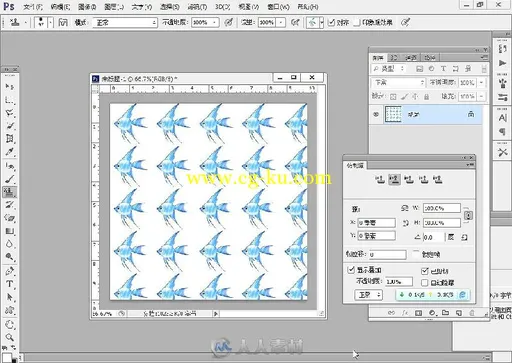Select the Type tool
The width and height of the screenshot is (512, 363).
click(10, 284)
